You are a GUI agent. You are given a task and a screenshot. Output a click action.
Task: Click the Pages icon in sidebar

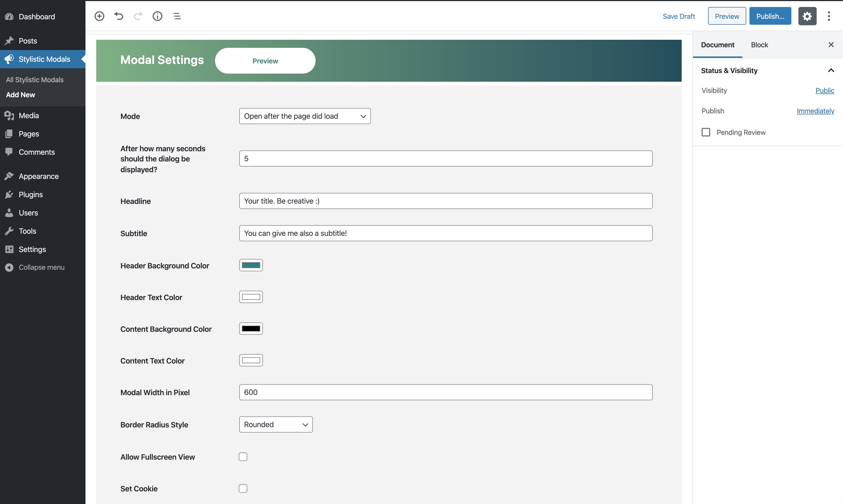(9, 134)
